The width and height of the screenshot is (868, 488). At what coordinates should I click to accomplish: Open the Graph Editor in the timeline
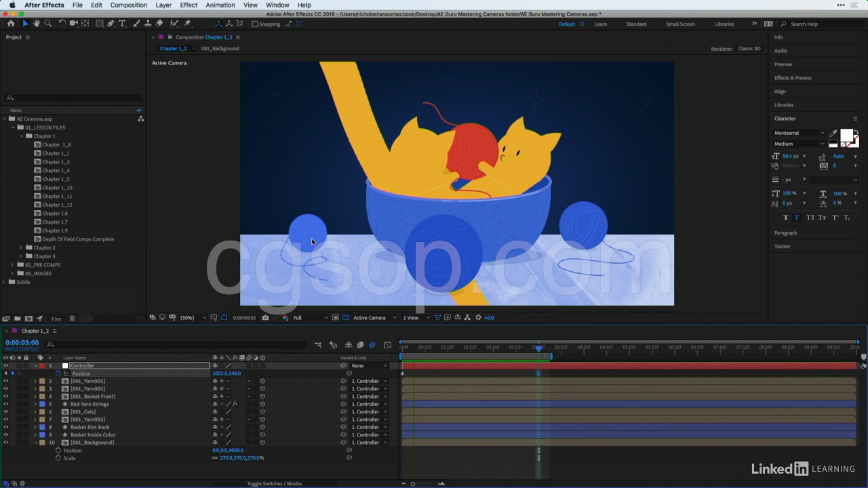[x=387, y=345]
